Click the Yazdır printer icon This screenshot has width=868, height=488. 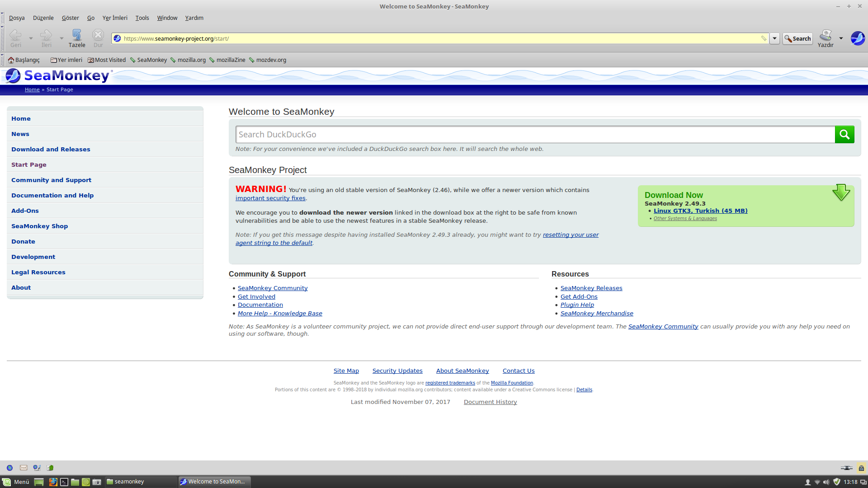[x=826, y=35]
